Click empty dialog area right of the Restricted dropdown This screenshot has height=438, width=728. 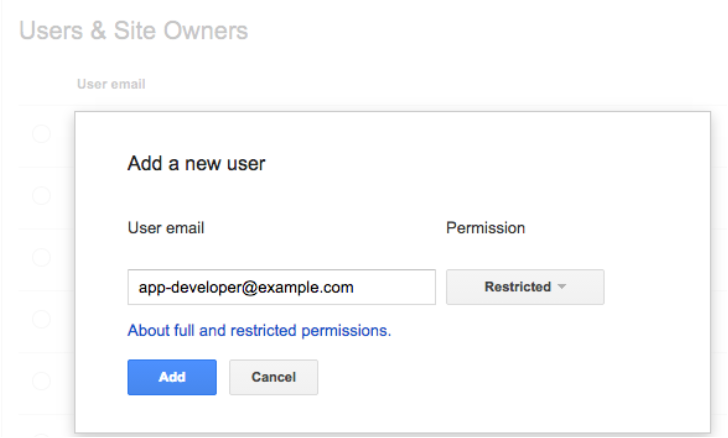click(657, 287)
